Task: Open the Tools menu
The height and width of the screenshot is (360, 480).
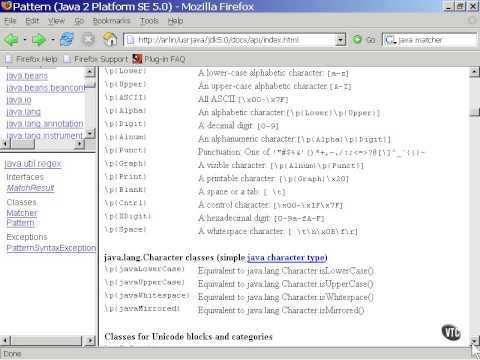Action: (149, 21)
